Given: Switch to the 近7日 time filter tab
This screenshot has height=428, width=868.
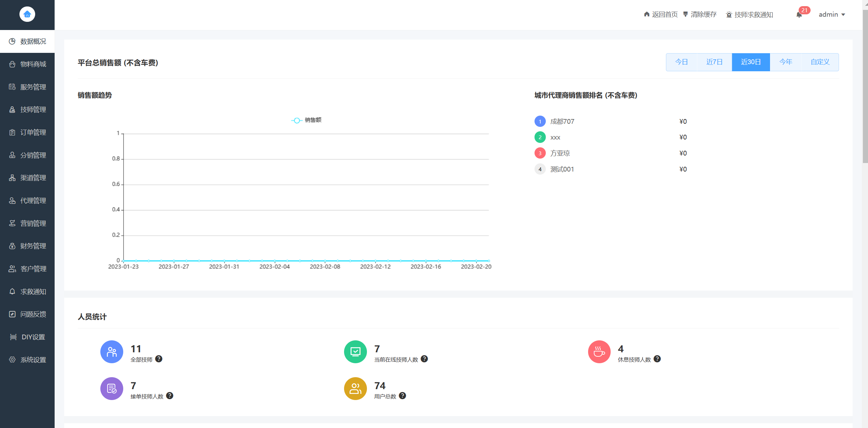Looking at the screenshot, I should [714, 62].
